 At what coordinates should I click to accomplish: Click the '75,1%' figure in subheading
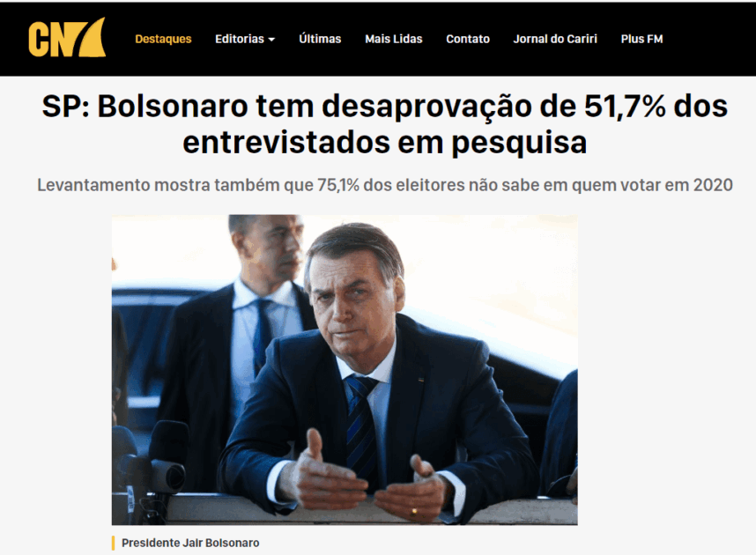coord(338,185)
